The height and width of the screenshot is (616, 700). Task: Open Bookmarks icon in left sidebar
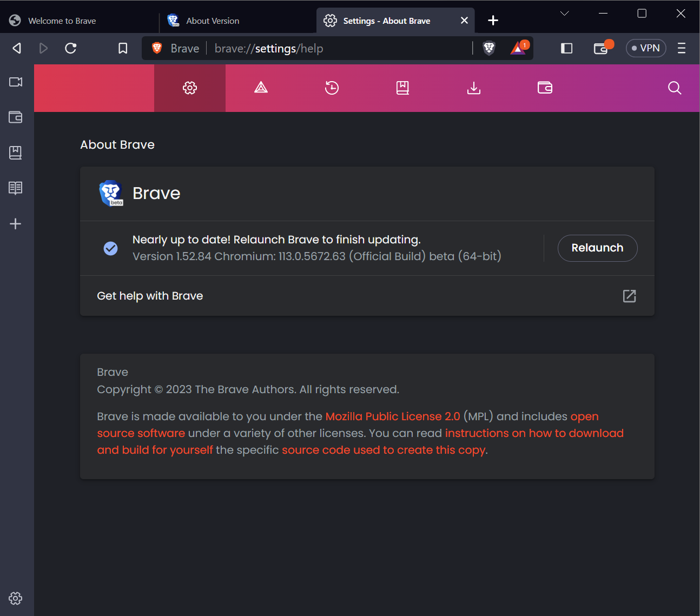click(16, 153)
